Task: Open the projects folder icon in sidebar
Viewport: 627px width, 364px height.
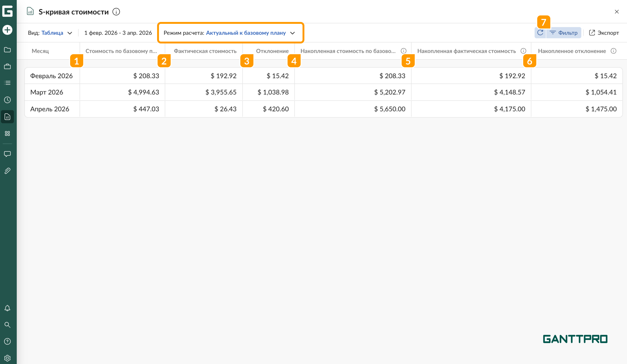Action: (7, 50)
